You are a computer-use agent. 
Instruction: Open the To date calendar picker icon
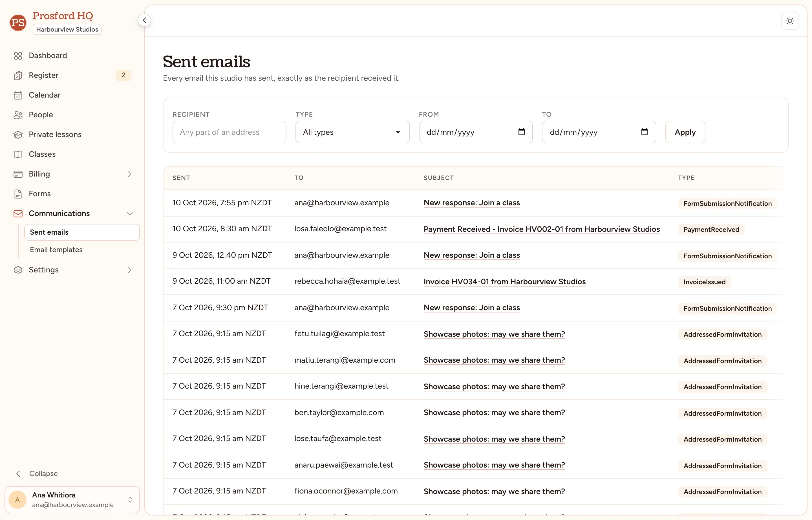click(x=644, y=132)
